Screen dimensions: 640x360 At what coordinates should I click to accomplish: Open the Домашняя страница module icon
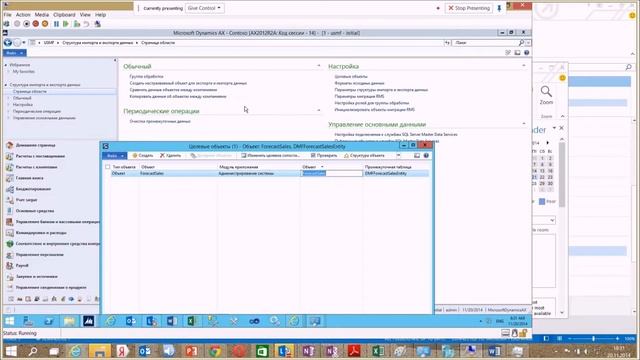point(9,145)
